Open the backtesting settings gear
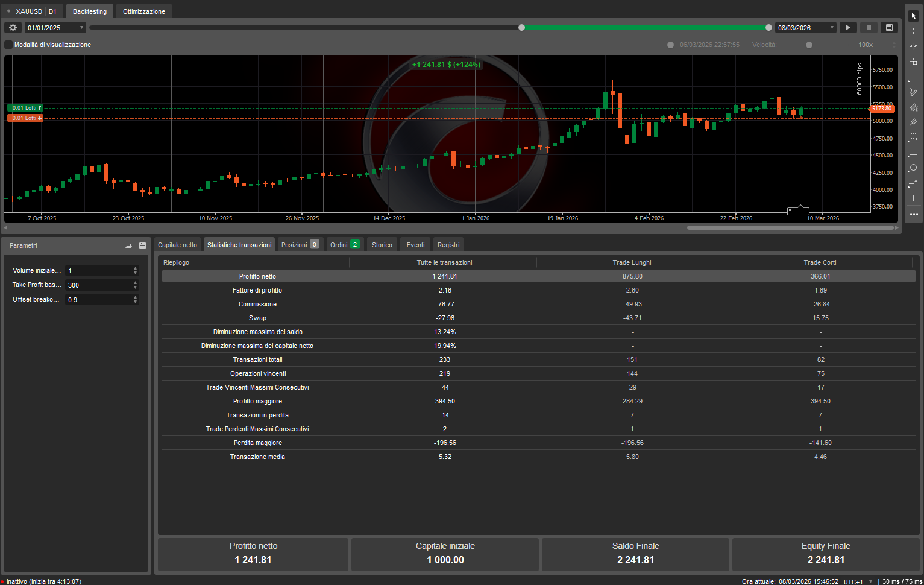The width and height of the screenshot is (924, 585). click(x=13, y=28)
